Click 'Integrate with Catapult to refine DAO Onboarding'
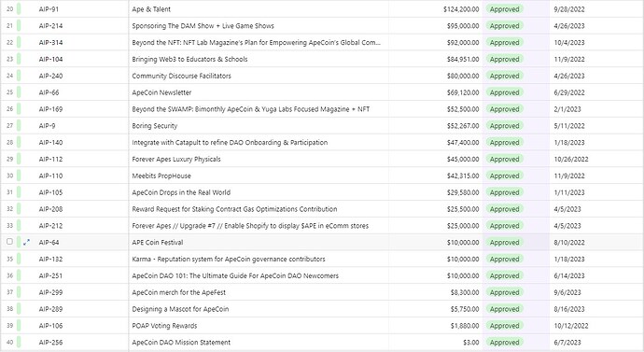This screenshot has height=352, width=644. click(230, 143)
